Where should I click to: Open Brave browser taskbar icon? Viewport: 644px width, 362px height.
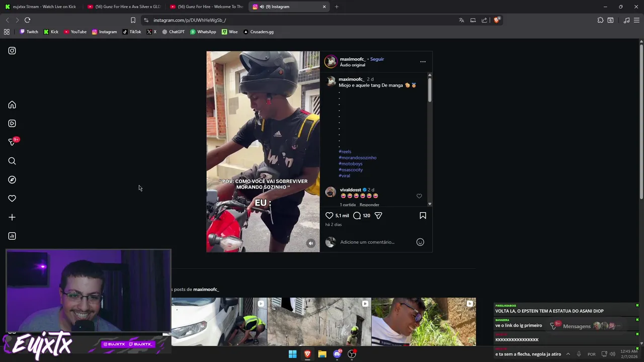[x=307, y=354]
